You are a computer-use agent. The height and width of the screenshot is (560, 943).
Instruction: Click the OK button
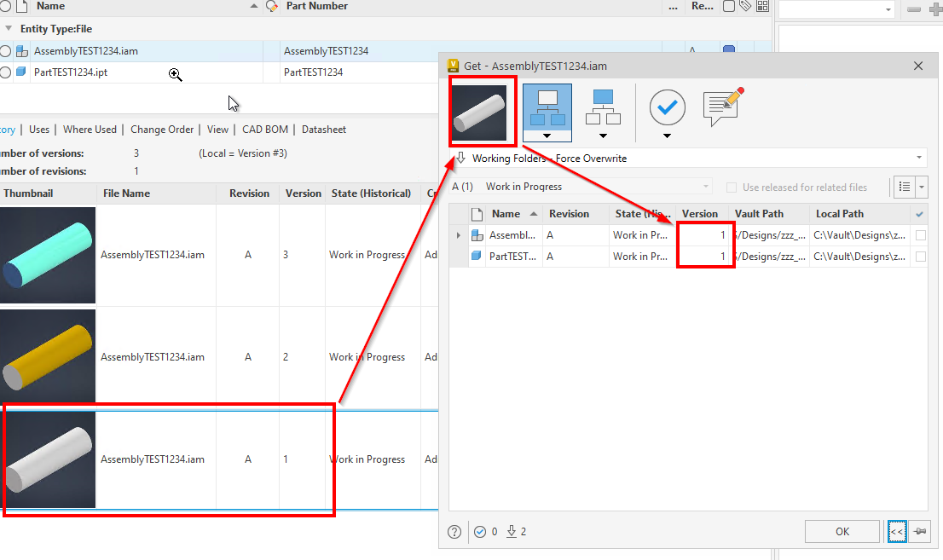click(842, 531)
